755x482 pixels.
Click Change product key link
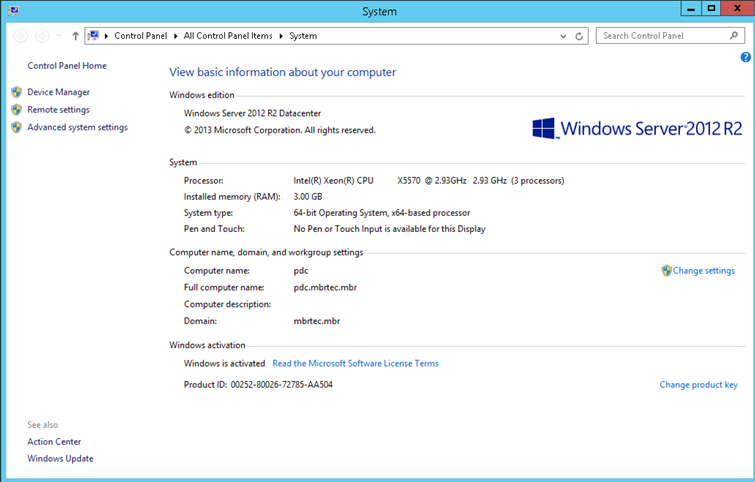pos(698,385)
